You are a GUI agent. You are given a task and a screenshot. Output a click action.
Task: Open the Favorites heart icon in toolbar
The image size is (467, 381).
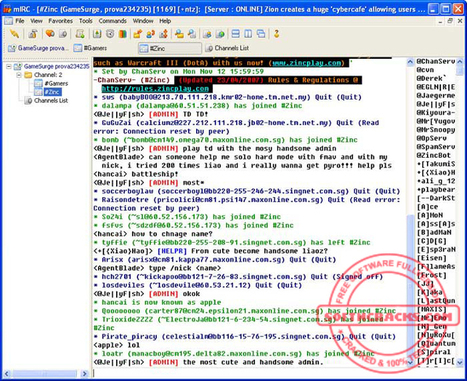pyautogui.click(x=50, y=34)
